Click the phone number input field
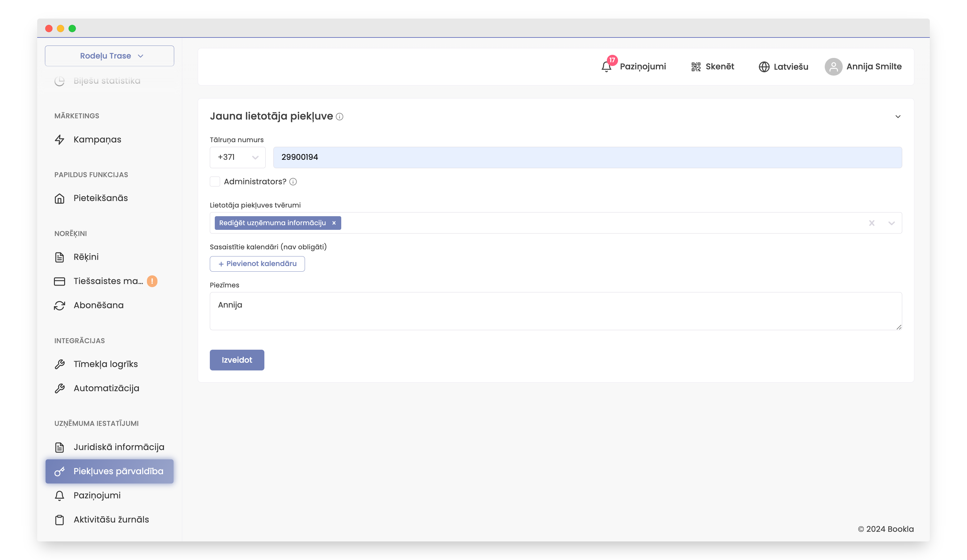This screenshot has width=967, height=560. click(x=587, y=157)
